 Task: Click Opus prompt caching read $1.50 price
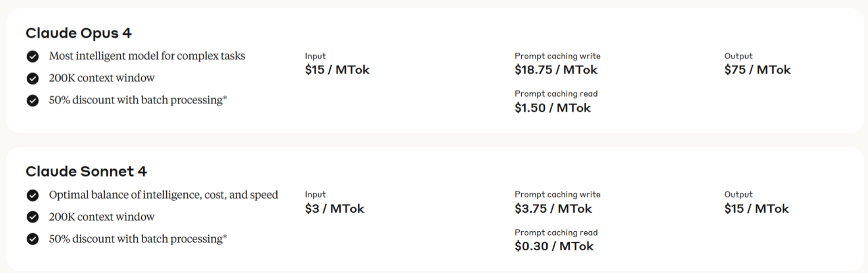553,108
